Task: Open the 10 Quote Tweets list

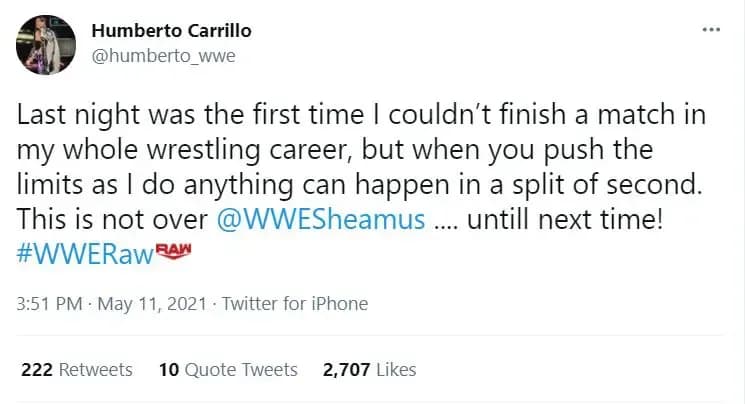Action: coord(228,369)
